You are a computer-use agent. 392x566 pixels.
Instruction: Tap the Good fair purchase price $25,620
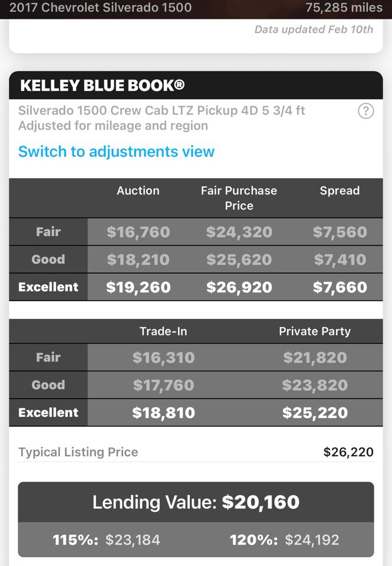tap(239, 259)
